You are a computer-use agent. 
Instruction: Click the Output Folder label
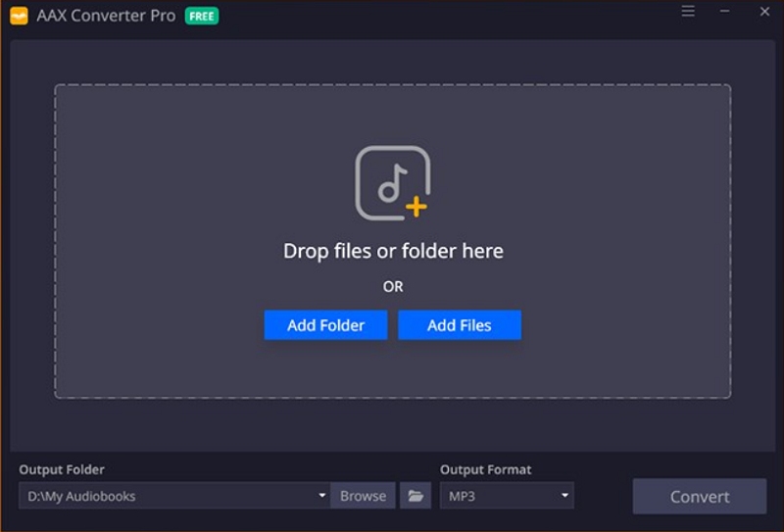coord(62,470)
